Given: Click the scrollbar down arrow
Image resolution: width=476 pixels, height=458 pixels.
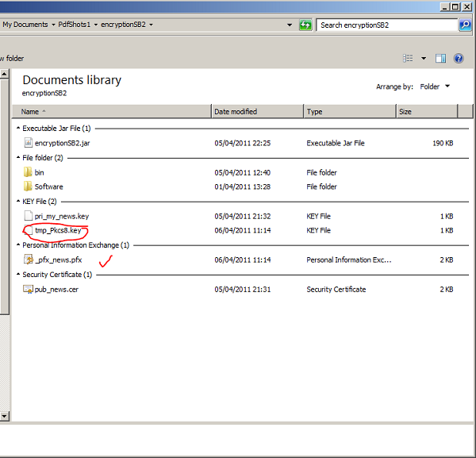Looking at the screenshot, I should click(4, 415).
